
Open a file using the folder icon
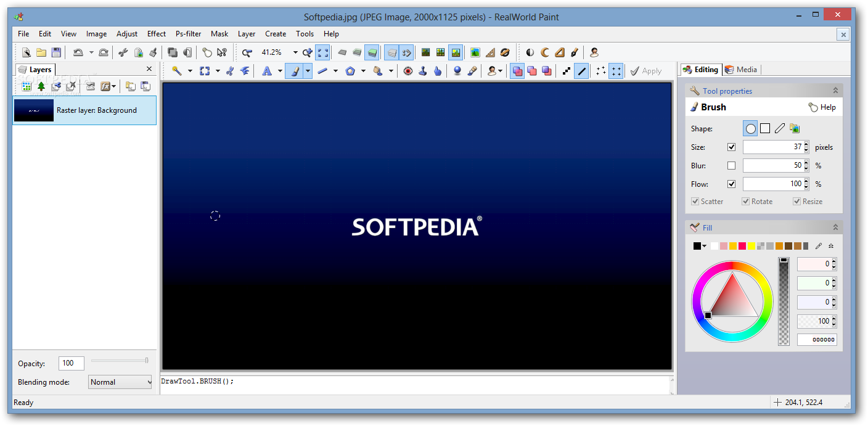(x=41, y=52)
